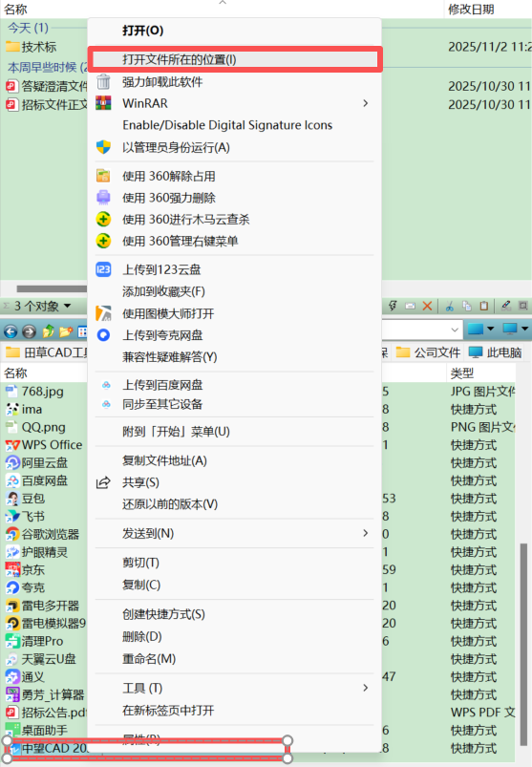Click the red X delete toolbar icon
The width and height of the screenshot is (532, 767).
[x=427, y=306]
